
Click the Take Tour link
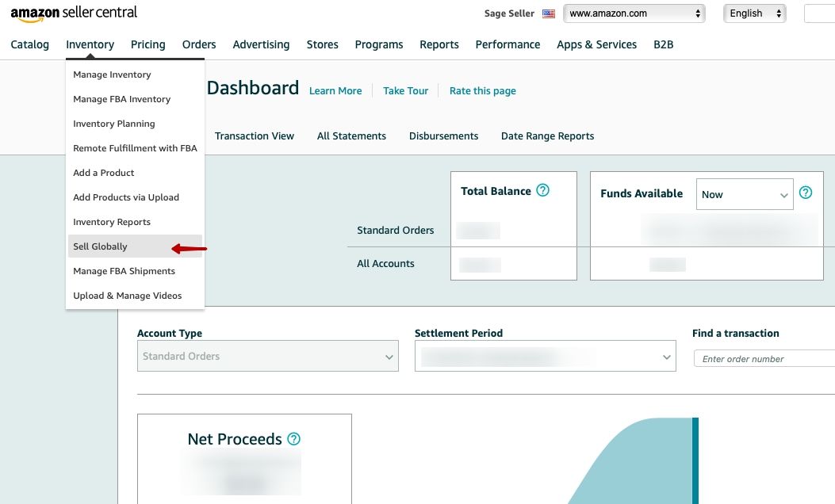(406, 91)
